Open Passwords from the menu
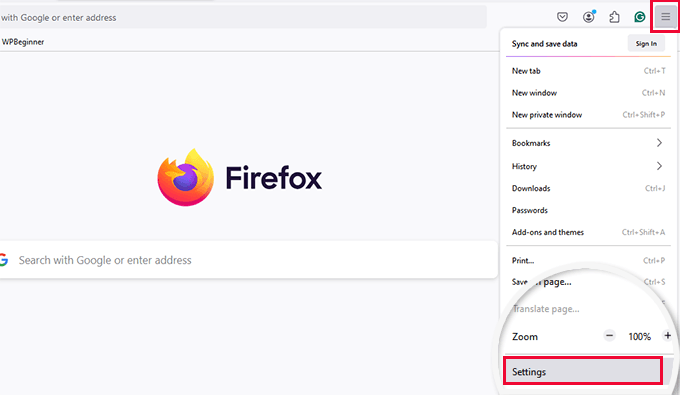 tap(588, 210)
